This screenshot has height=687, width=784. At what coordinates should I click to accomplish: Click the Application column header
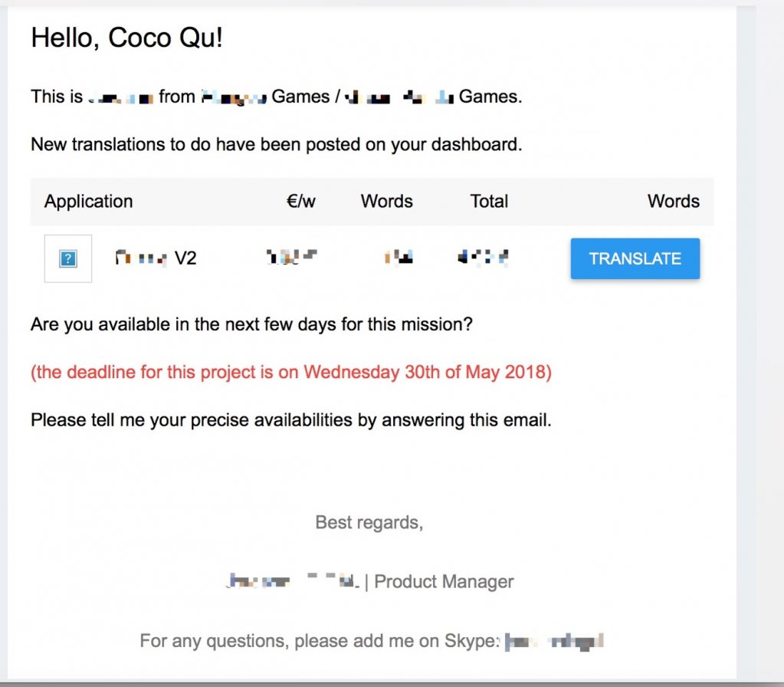[x=88, y=201]
